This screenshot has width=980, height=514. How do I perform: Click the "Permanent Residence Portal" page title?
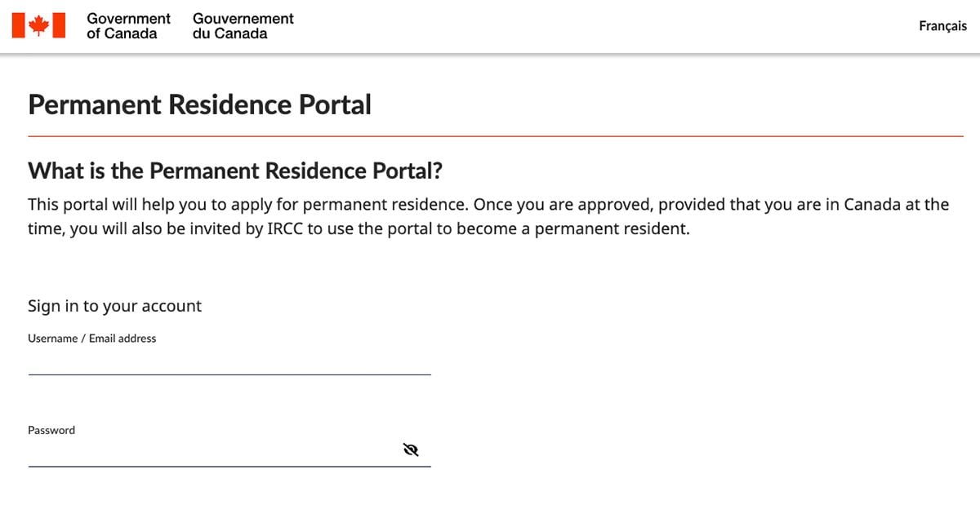coord(199,104)
